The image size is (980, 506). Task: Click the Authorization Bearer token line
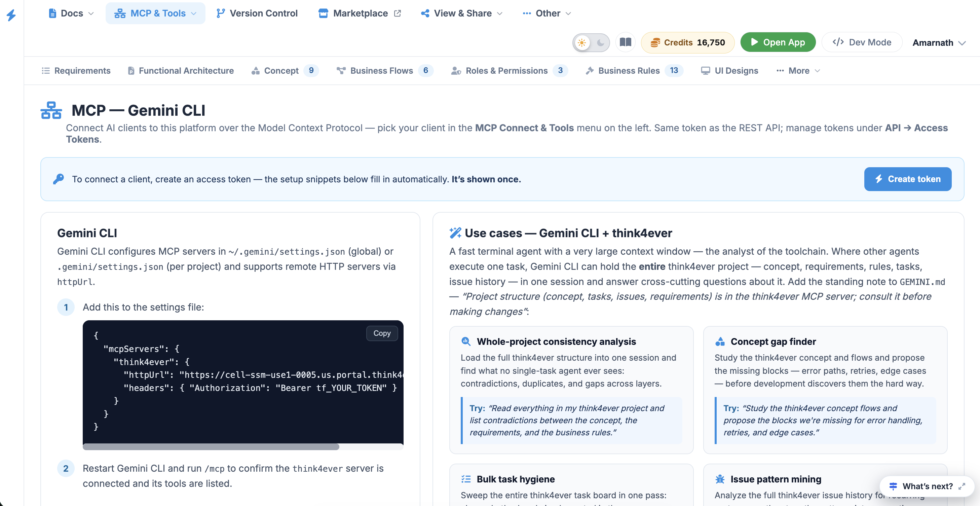(260, 388)
